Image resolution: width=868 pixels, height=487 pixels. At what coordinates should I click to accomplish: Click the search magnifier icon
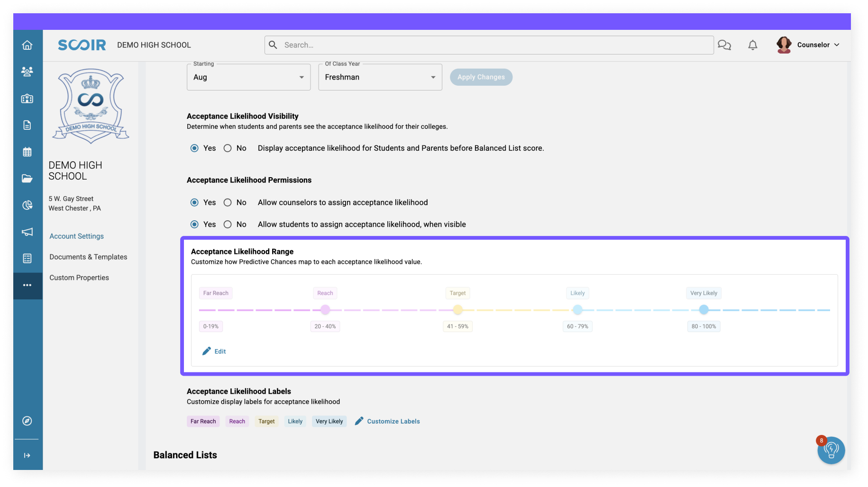tap(273, 45)
